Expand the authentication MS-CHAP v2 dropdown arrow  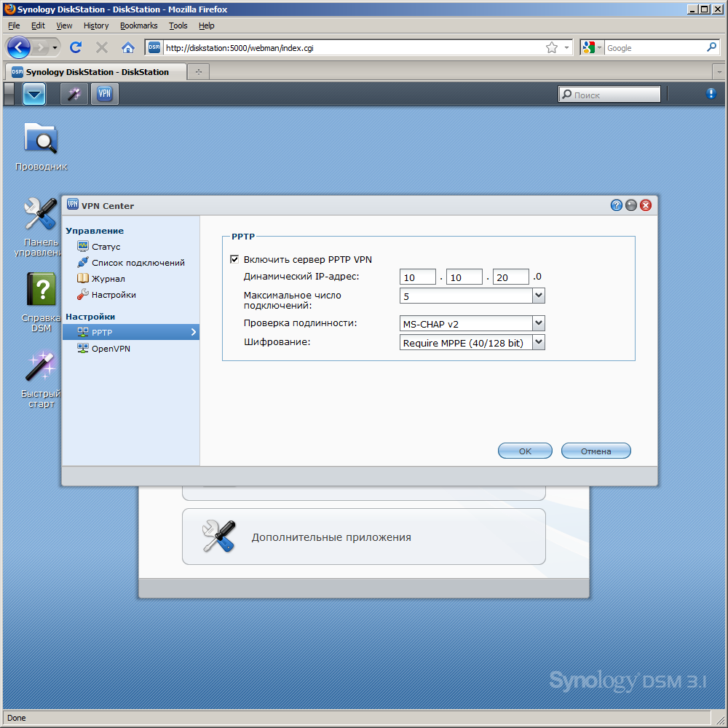(x=538, y=324)
